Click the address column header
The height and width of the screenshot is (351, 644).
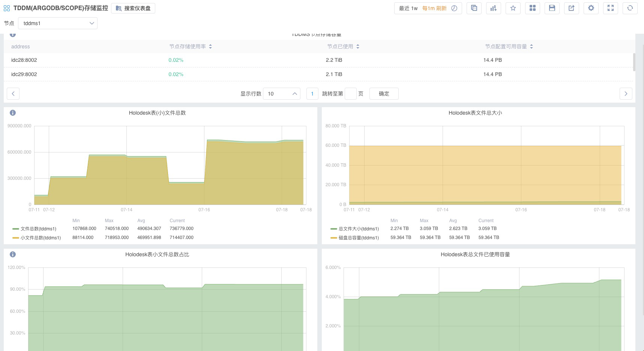tap(21, 46)
